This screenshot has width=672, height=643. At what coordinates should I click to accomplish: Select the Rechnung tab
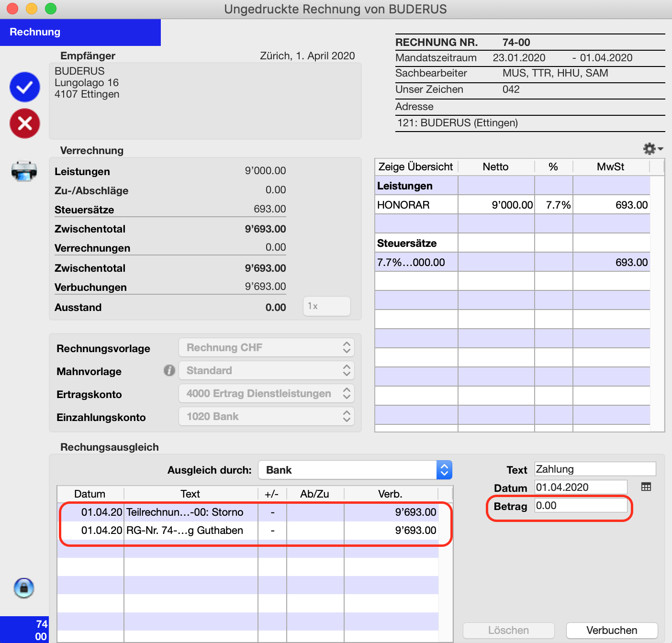80,32
